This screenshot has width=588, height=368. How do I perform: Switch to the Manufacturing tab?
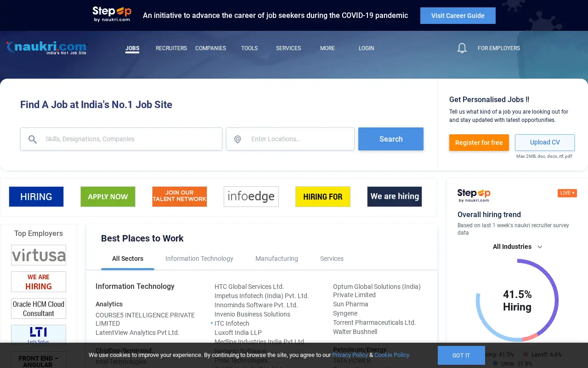pyautogui.click(x=277, y=259)
